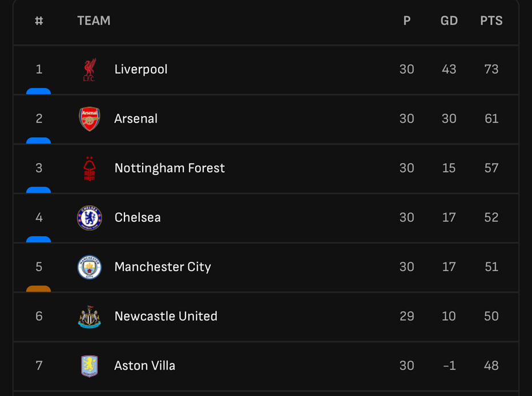
Task: Click the Arsenal club crest
Action: (90, 119)
